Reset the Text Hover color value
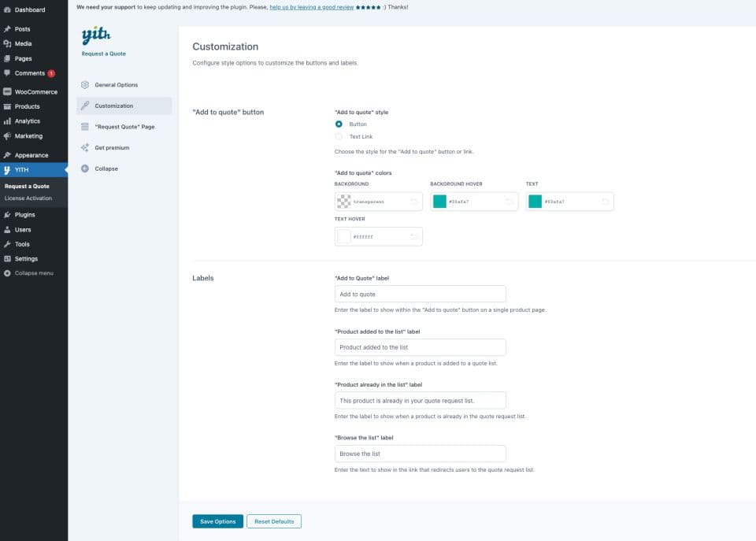Screen dimensions: 756x541 [x=414, y=237]
